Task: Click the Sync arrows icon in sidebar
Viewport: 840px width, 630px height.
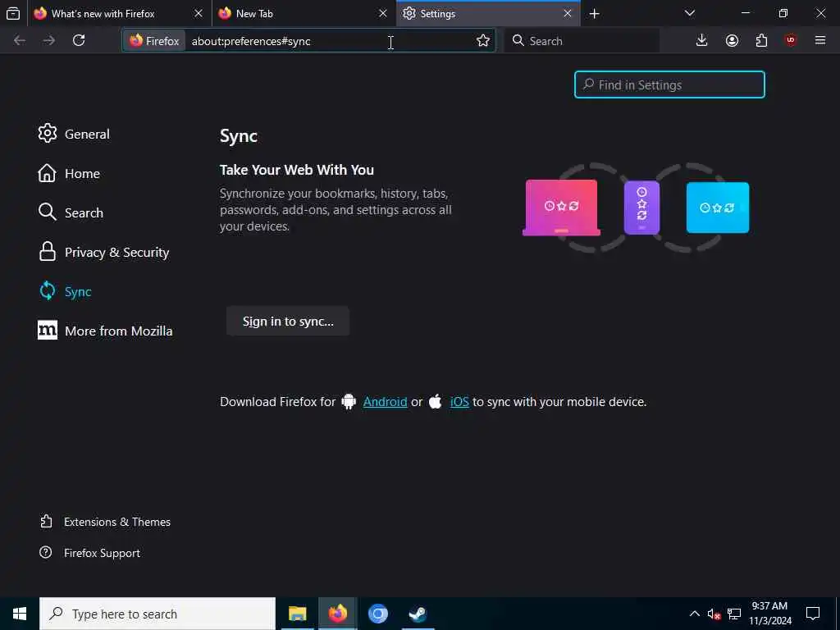Action: pos(47,291)
